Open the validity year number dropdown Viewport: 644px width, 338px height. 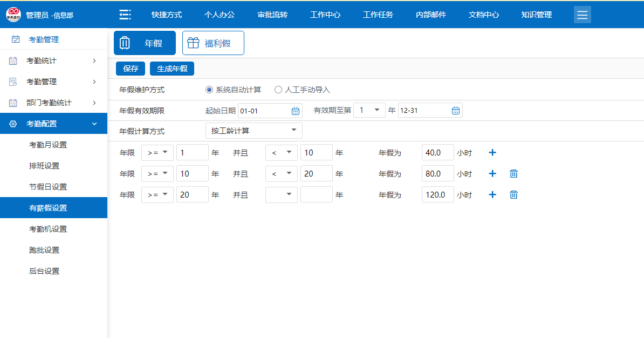pos(369,111)
